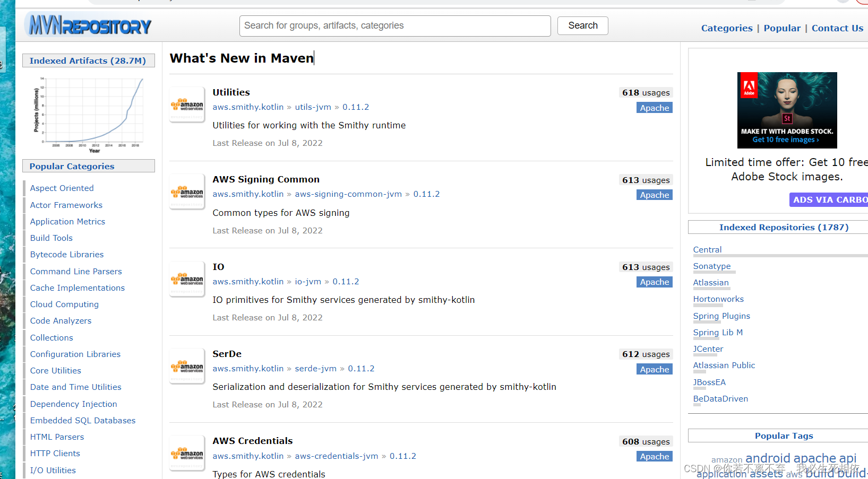Open Build Tools category
Image resolution: width=868 pixels, height=479 pixels.
coord(51,238)
